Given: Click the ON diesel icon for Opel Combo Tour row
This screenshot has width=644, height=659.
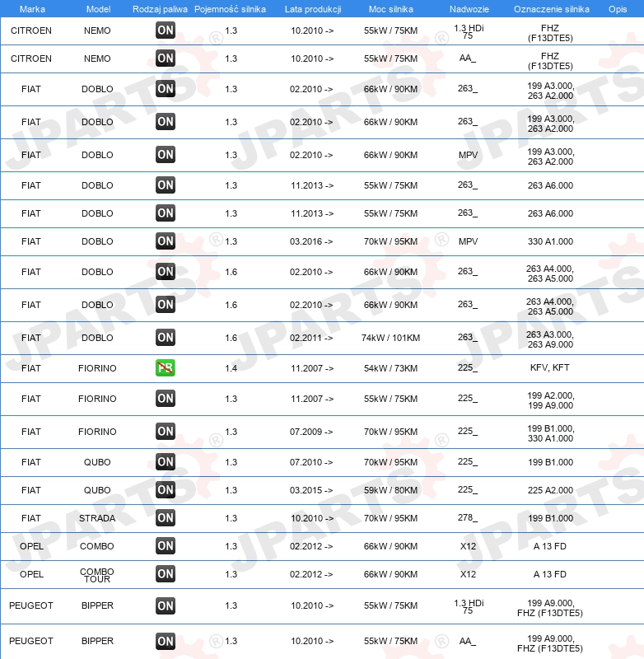Looking at the screenshot, I should (165, 574).
